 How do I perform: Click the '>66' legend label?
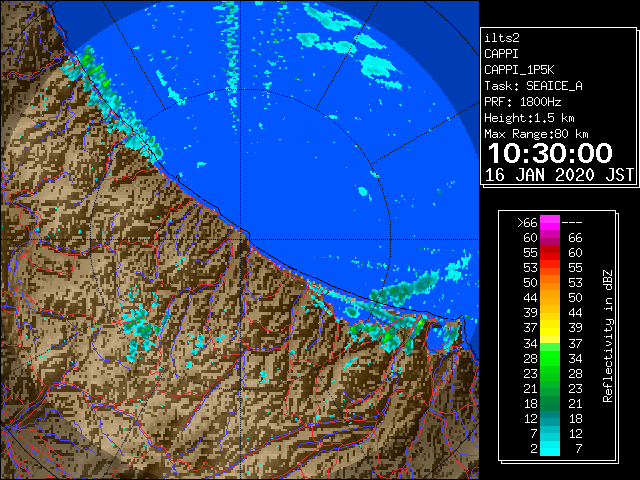click(x=527, y=223)
